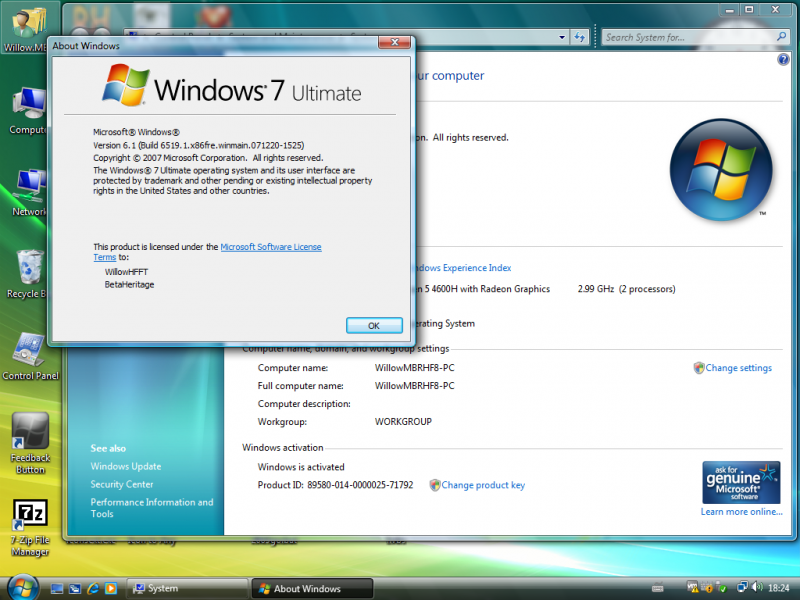Click the 'Windows is activated' text

[301, 467]
